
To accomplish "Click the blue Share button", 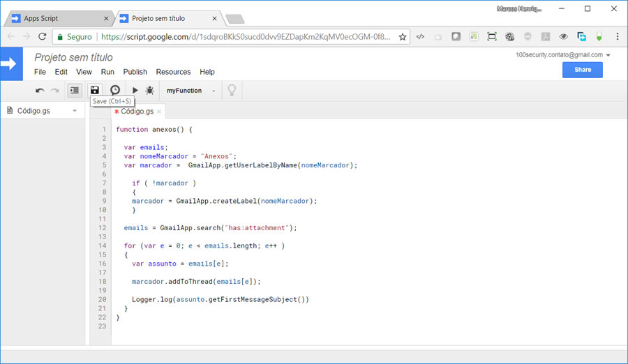I will (x=583, y=70).
